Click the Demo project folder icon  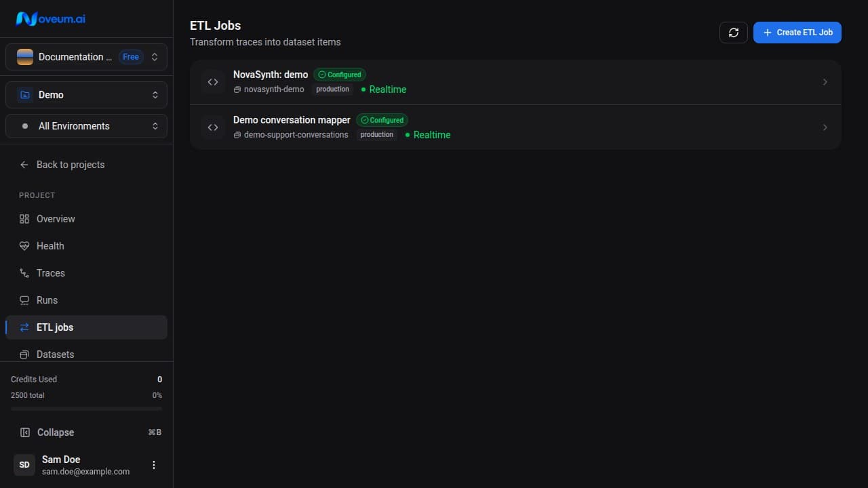pyautogui.click(x=25, y=95)
